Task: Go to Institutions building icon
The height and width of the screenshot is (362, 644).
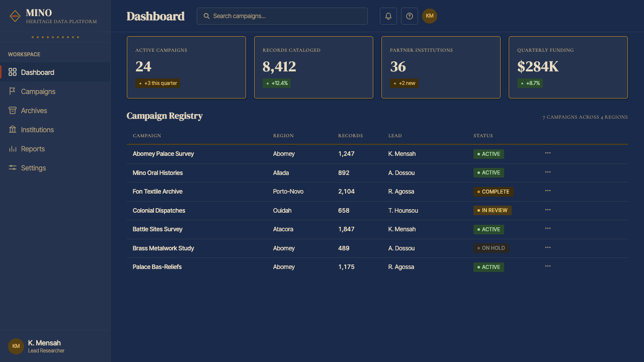Action: pos(13,130)
